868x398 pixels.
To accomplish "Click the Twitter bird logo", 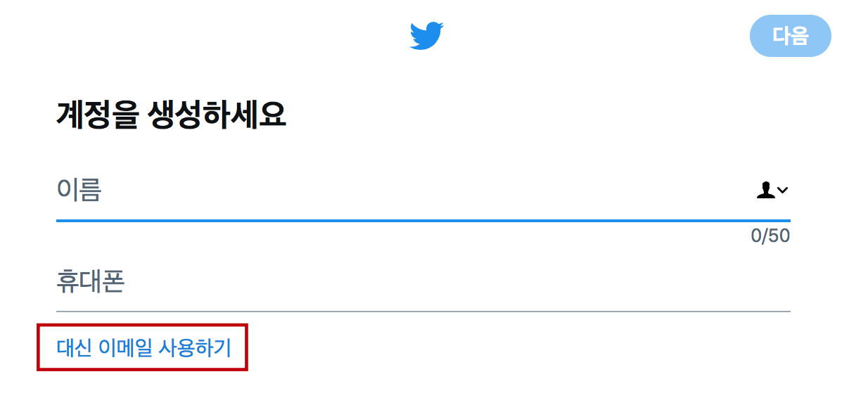I will pyautogui.click(x=426, y=35).
